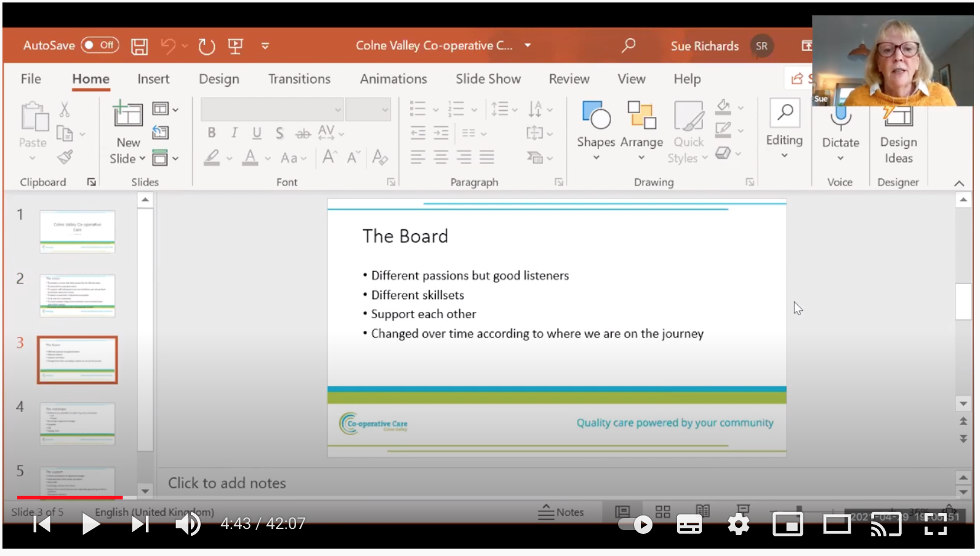The width and height of the screenshot is (980, 556).
Task: Toggle text Shadow formatting
Action: click(279, 133)
